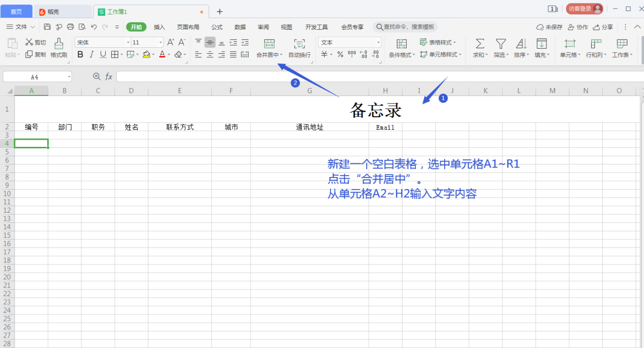
Task: Click the 填充 fill icon
Action: click(x=541, y=44)
